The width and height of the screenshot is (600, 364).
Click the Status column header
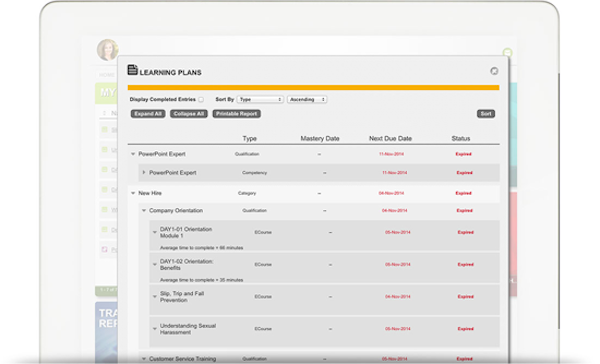pos(461,139)
